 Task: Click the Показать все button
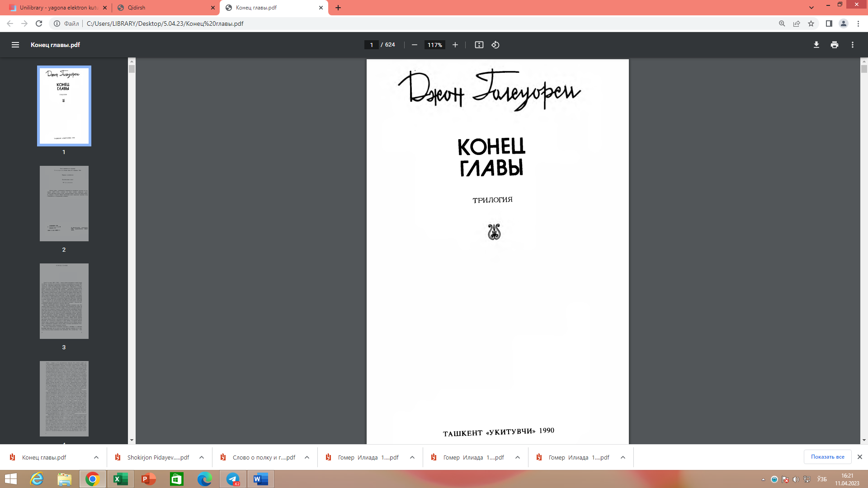pos(827,457)
